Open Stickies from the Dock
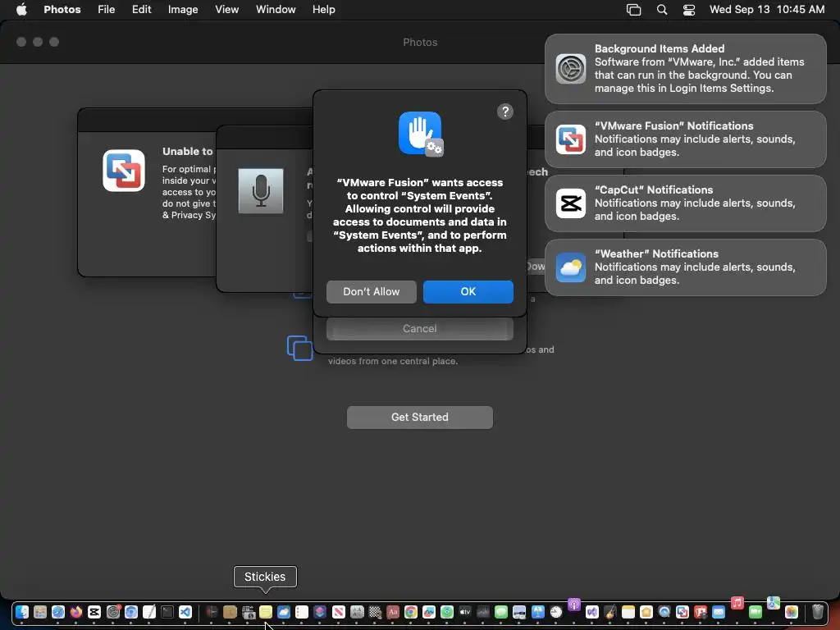The width and height of the screenshot is (840, 630). tap(266, 612)
